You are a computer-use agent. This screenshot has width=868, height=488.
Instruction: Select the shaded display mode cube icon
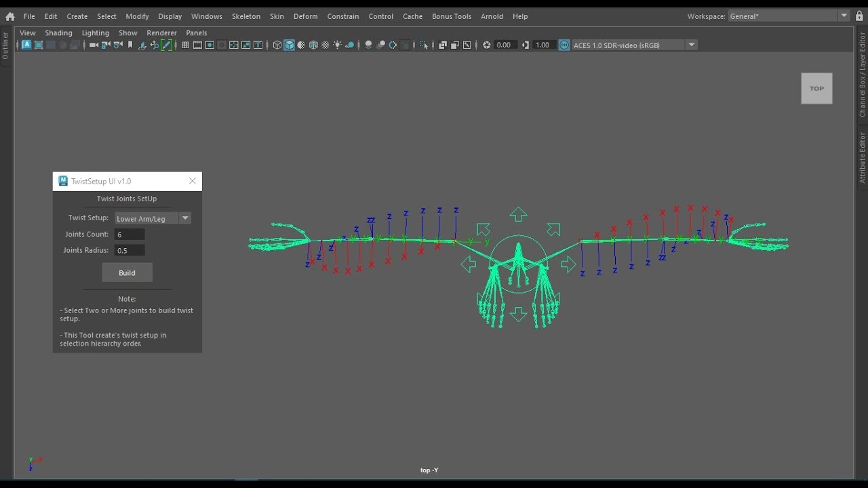point(289,45)
